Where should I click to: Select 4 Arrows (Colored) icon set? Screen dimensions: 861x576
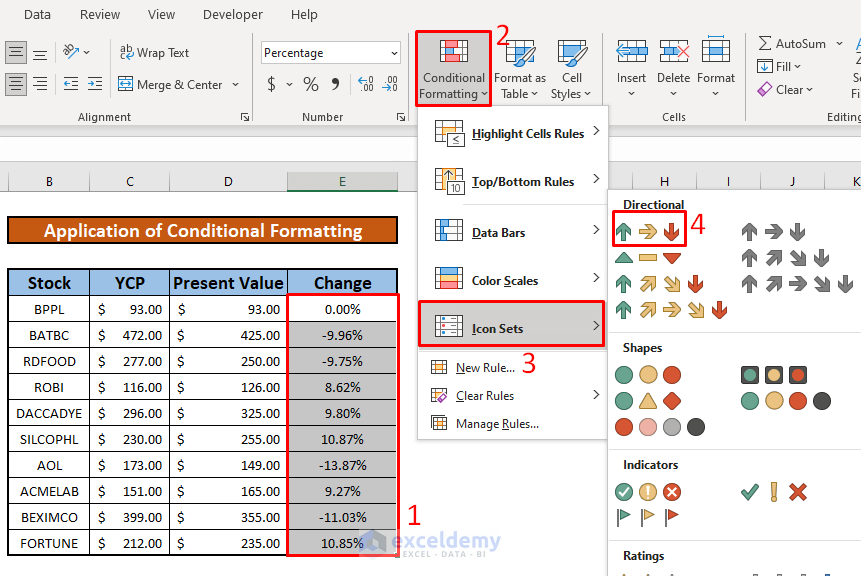tap(659, 284)
